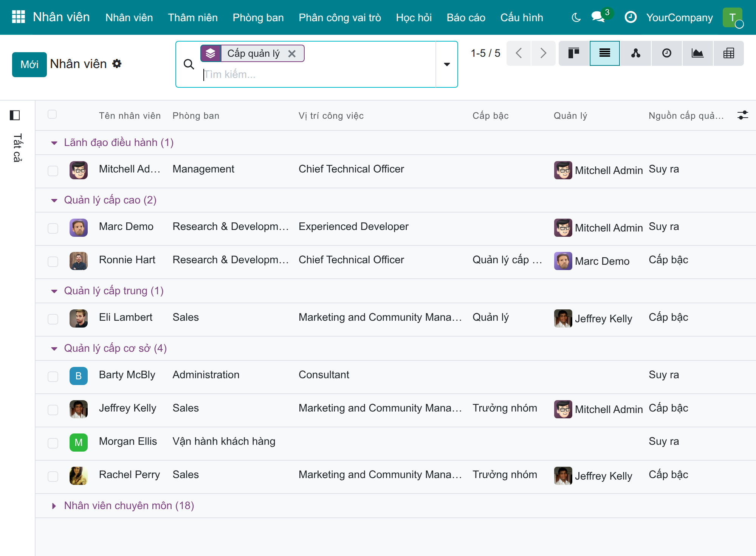The height and width of the screenshot is (556, 756).
Task: Focus the Tìm kiếm search field
Action: (318, 75)
